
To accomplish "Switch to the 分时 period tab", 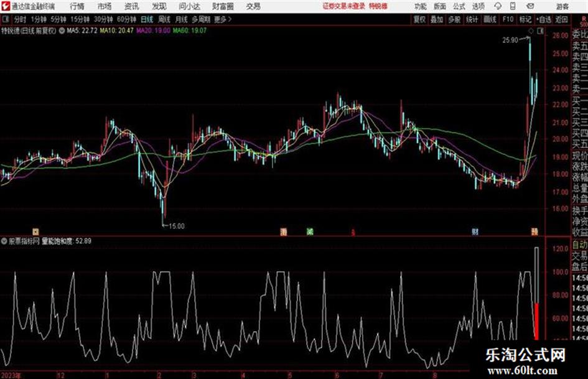I will (x=21, y=19).
